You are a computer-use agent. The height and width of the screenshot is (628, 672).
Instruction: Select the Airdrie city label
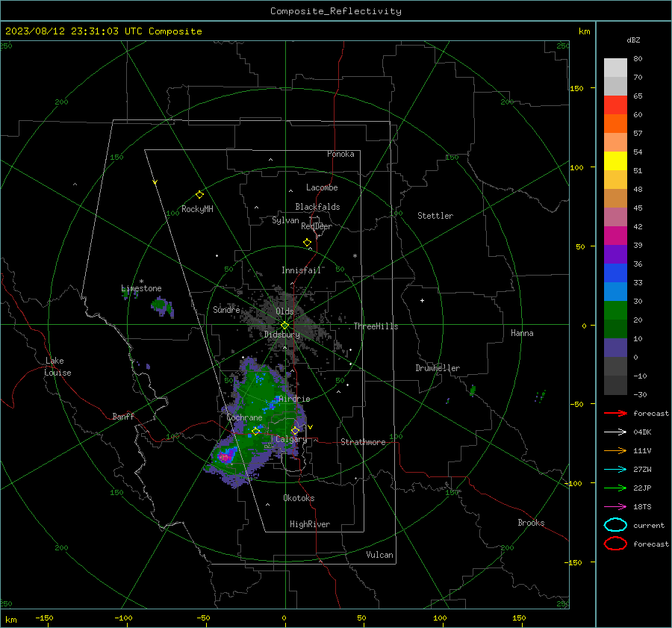(294, 399)
